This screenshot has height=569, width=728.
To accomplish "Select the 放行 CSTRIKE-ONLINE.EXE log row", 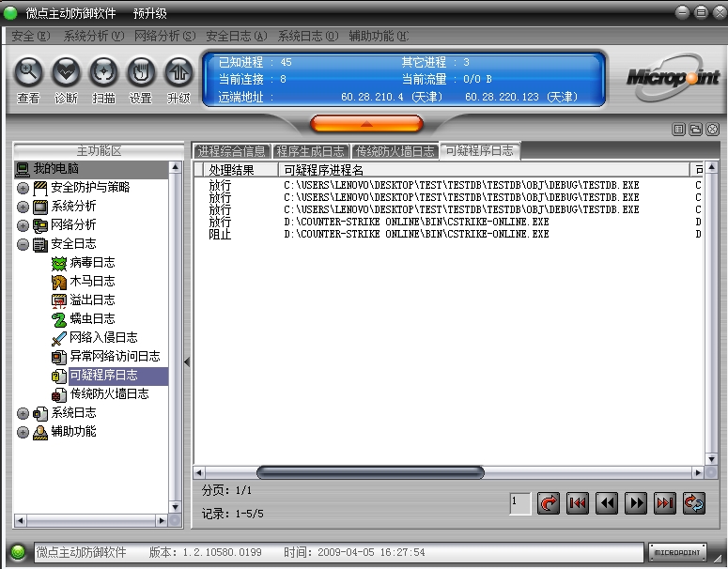I will pyautogui.click(x=448, y=222).
